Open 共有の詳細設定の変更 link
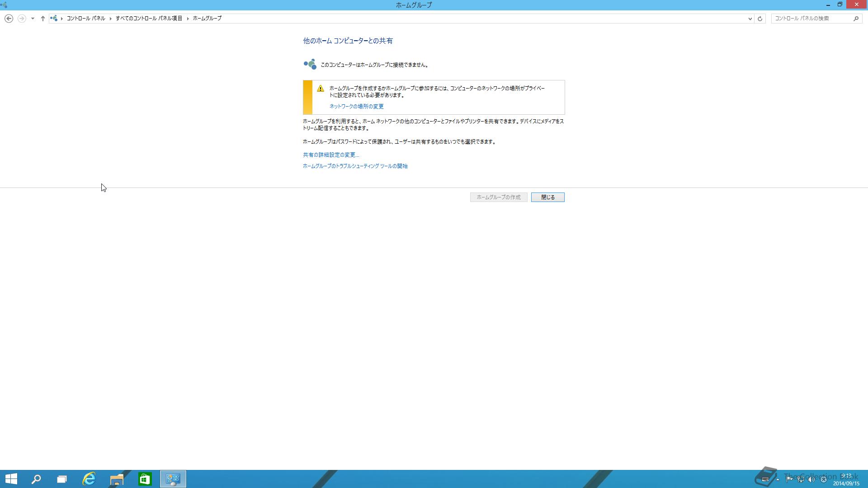Screen dimensions: 868x488 click(x=331, y=155)
